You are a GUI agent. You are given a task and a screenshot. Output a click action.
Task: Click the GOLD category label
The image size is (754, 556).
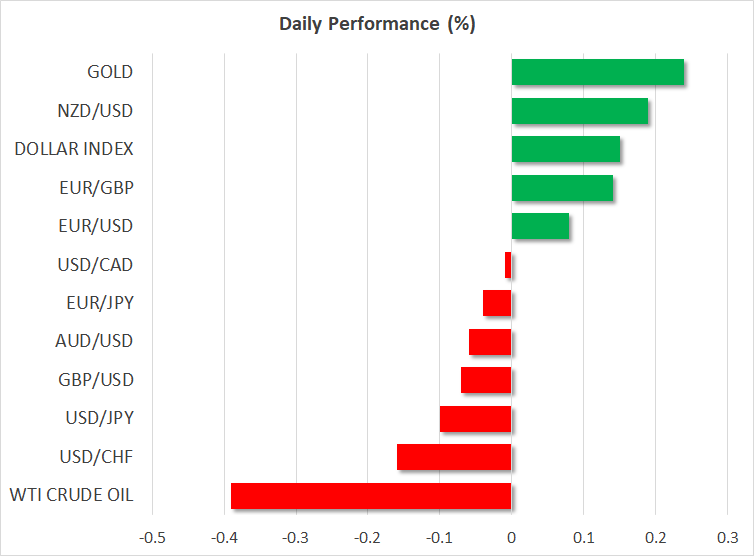(x=110, y=72)
